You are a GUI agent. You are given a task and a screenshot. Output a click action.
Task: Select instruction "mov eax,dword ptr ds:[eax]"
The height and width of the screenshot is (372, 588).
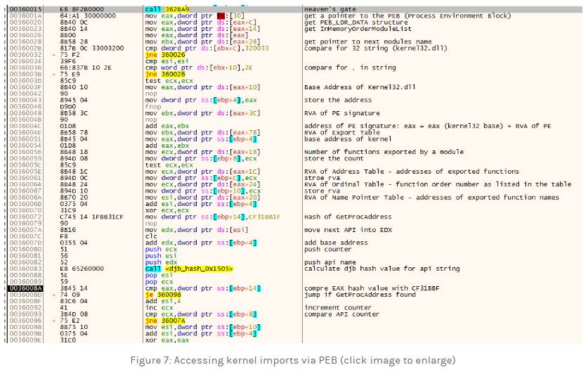[197, 35]
